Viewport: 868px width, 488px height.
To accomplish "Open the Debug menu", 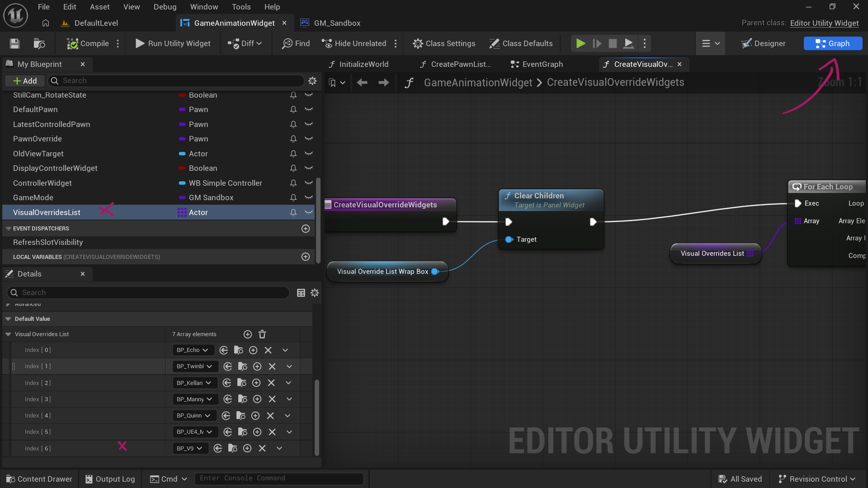I will click(x=165, y=7).
